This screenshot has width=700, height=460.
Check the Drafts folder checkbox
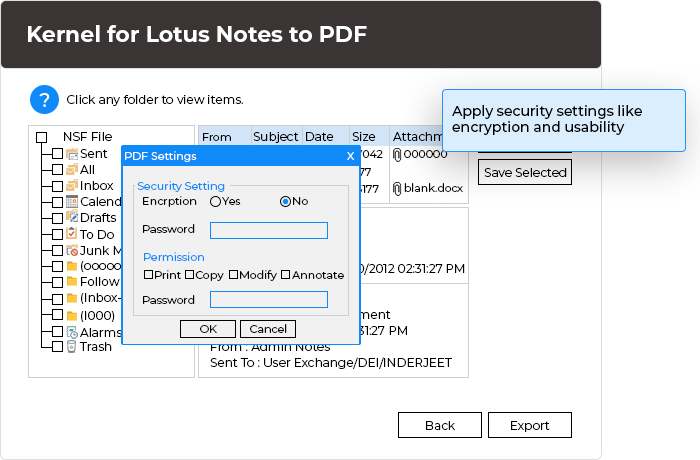click(x=57, y=218)
